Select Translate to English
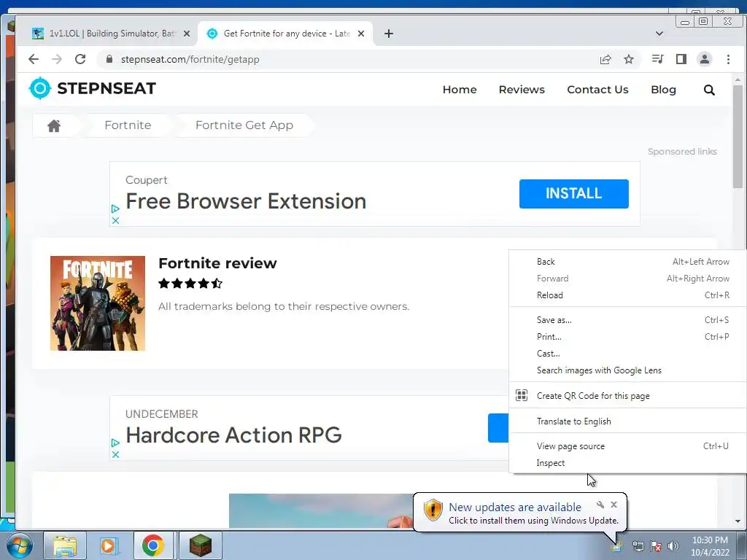The width and height of the screenshot is (747, 560). point(627,421)
